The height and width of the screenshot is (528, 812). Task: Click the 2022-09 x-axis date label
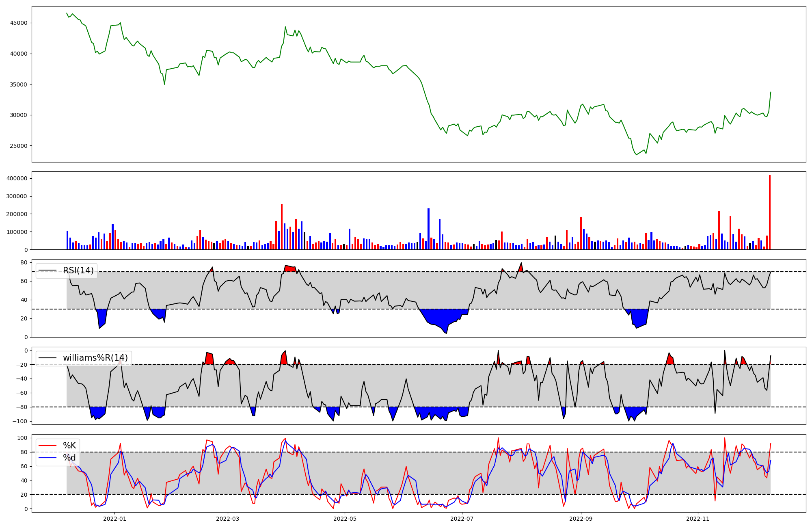tap(581, 519)
